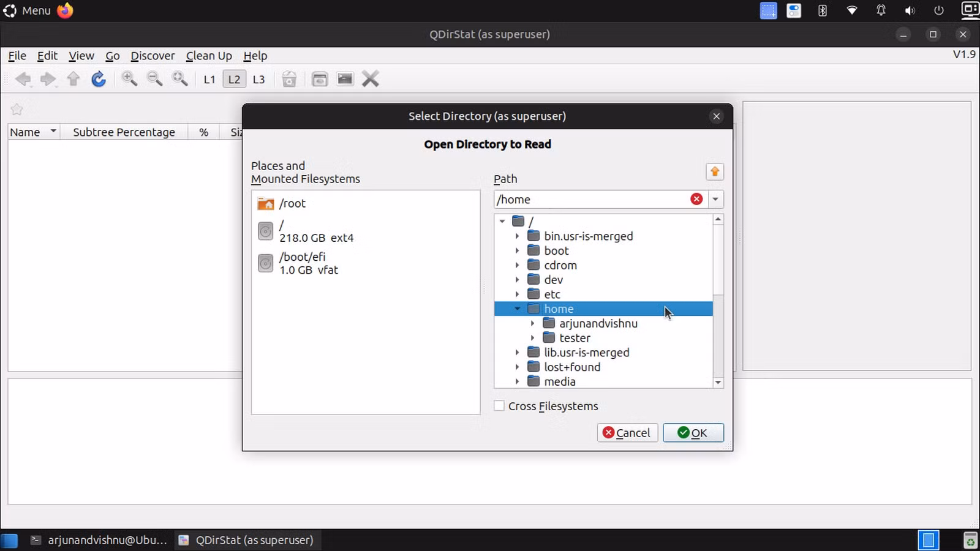Expand the boot folder arrow
Screen dimensions: 980x551
[518, 250]
